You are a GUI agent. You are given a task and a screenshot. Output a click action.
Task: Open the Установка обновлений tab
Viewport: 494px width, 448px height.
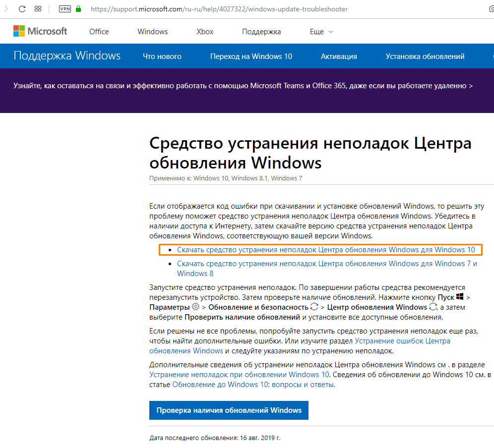point(425,56)
